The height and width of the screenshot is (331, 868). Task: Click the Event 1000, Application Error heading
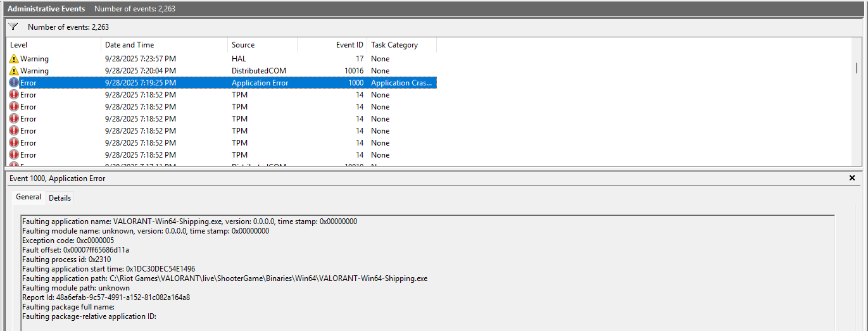(58, 178)
